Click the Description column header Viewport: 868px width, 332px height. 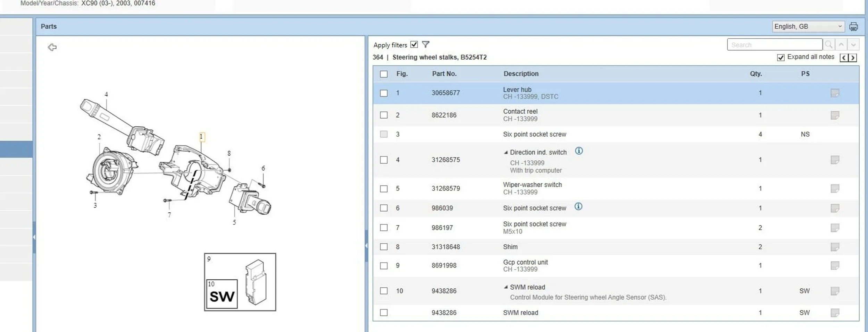[x=521, y=74]
